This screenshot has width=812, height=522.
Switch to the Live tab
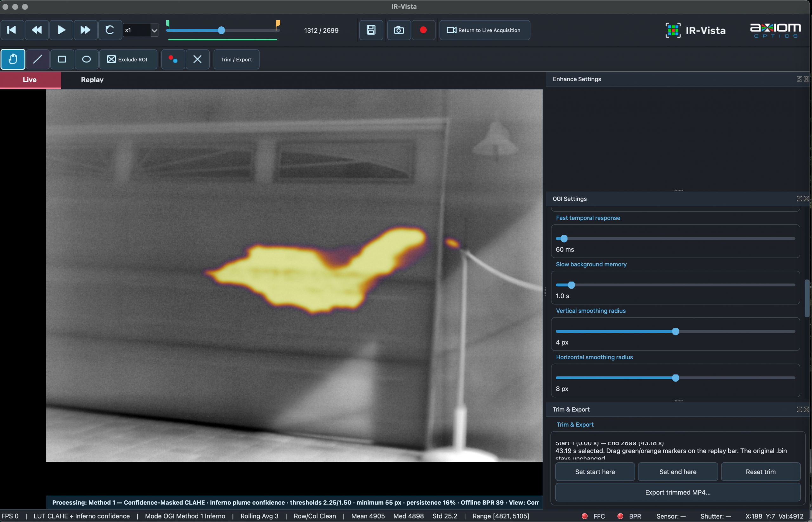pyautogui.click(x=30, y=80)
